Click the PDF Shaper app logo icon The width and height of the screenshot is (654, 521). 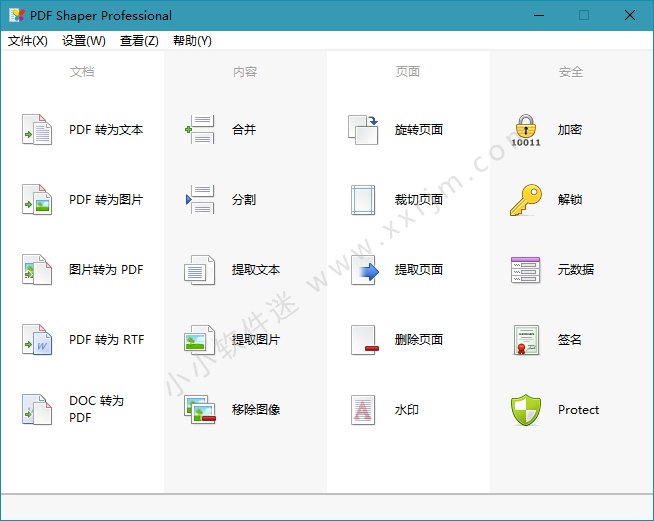(x=17, y=15)
